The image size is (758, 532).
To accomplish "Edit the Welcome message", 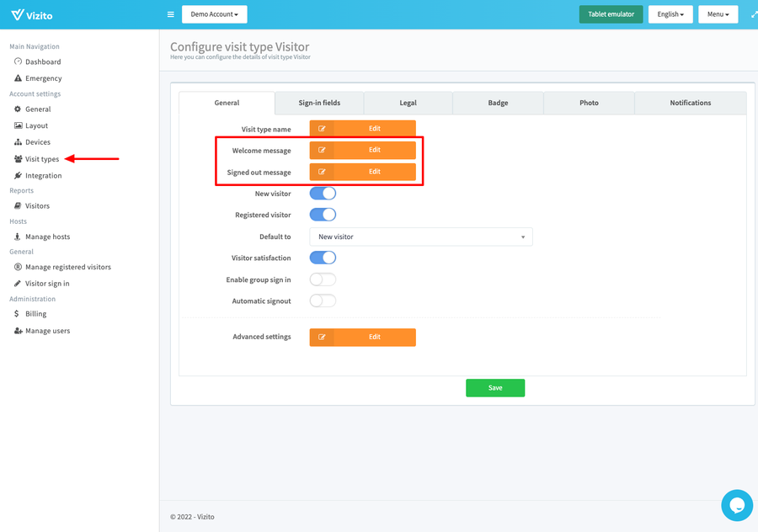I will (362, 150).
